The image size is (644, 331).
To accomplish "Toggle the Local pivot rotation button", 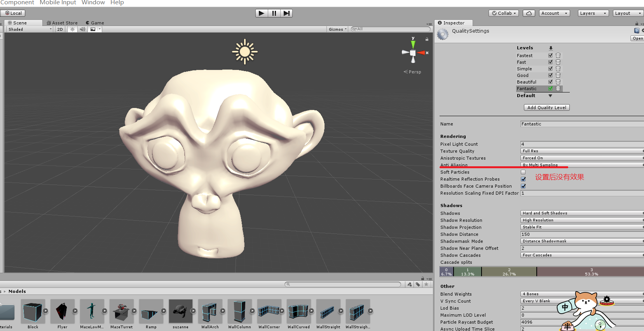I will coord(13,13).
